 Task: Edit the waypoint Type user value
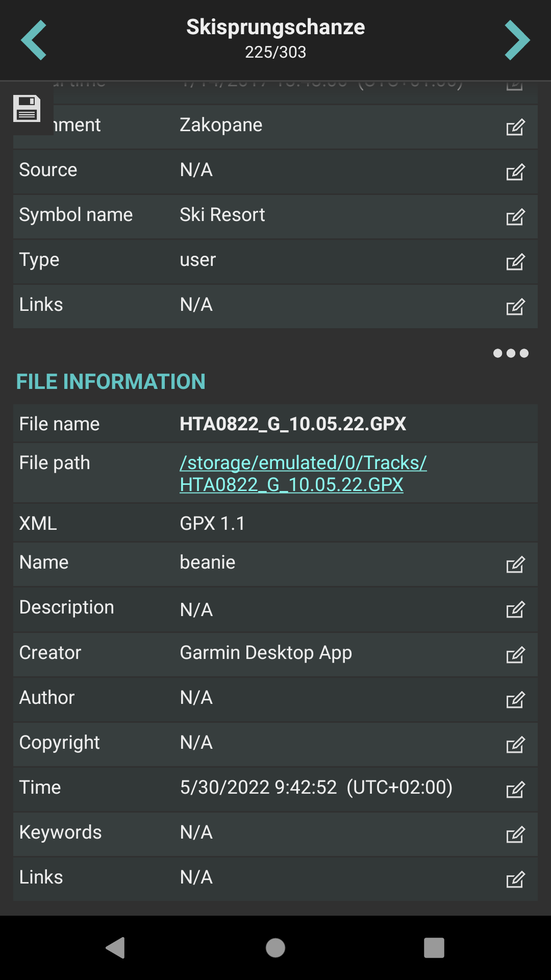[515, 262]
